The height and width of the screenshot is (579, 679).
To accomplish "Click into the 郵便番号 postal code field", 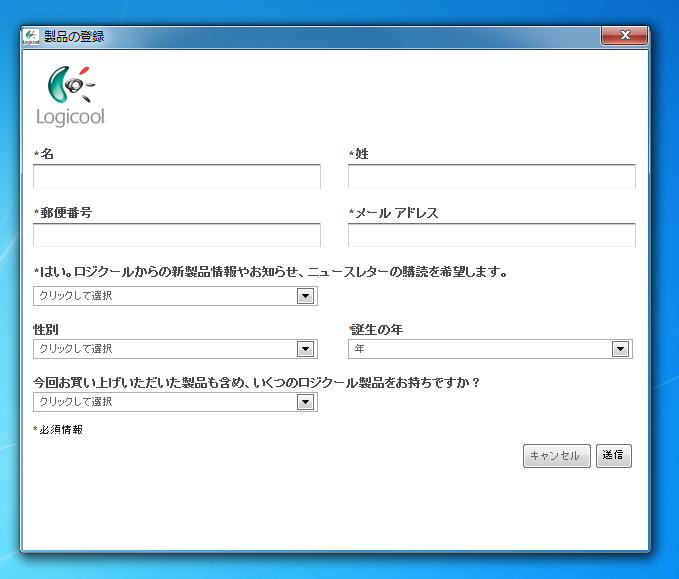I will [177, 235].
